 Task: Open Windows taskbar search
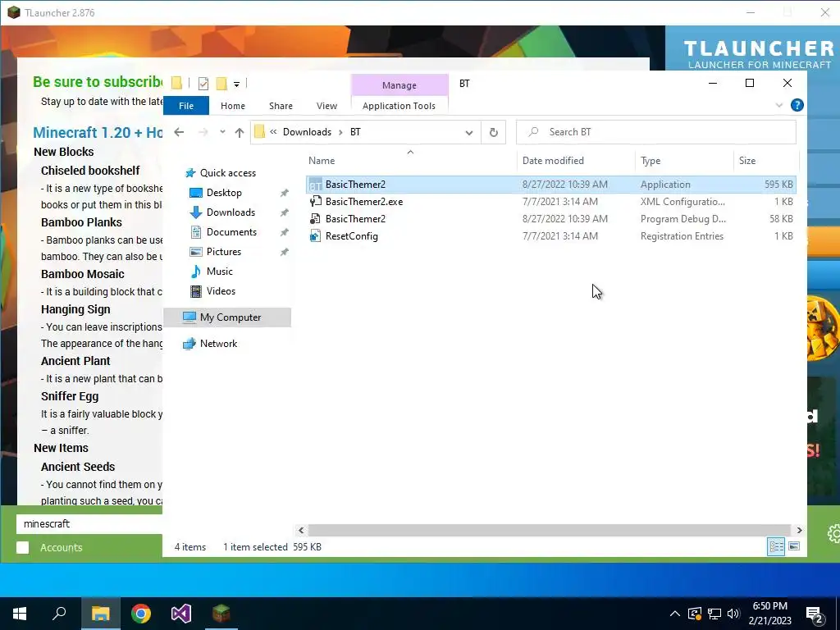tap(59, 613)
